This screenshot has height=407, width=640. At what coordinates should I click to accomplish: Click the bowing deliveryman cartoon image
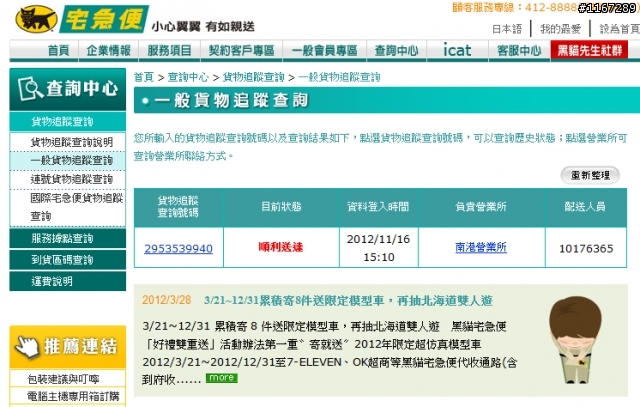(x=575, y=340)
